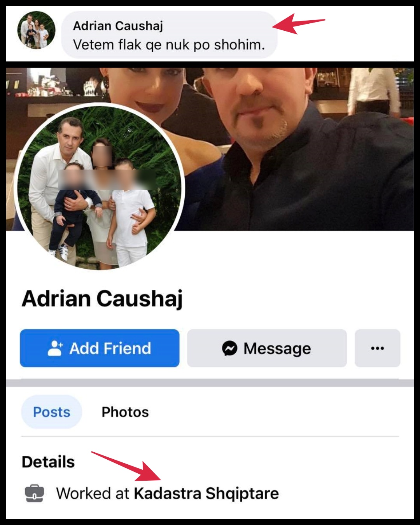Click the red arrow pointing at Kadastra Shqiptare
Image resolution: width=420 pixels, height=525 pixels.
tap(126, 466)
